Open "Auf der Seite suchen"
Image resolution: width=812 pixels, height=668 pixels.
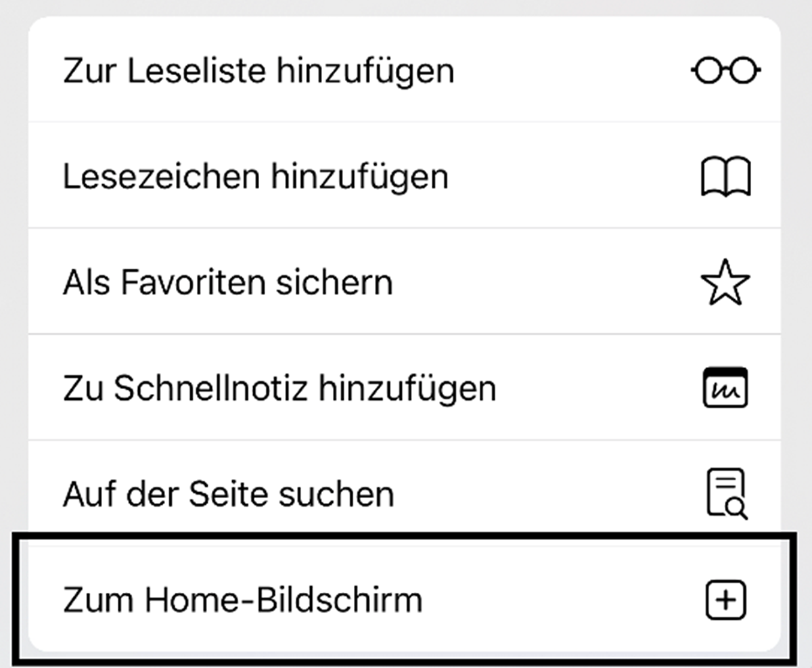tap(405, 493)
